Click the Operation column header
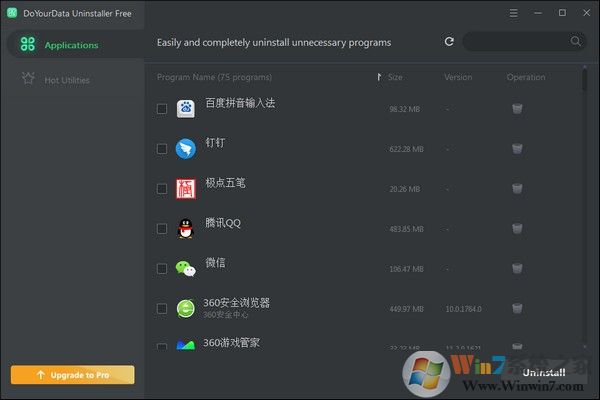This screenshot has height=400, width=600. click(x=526, y=77)
